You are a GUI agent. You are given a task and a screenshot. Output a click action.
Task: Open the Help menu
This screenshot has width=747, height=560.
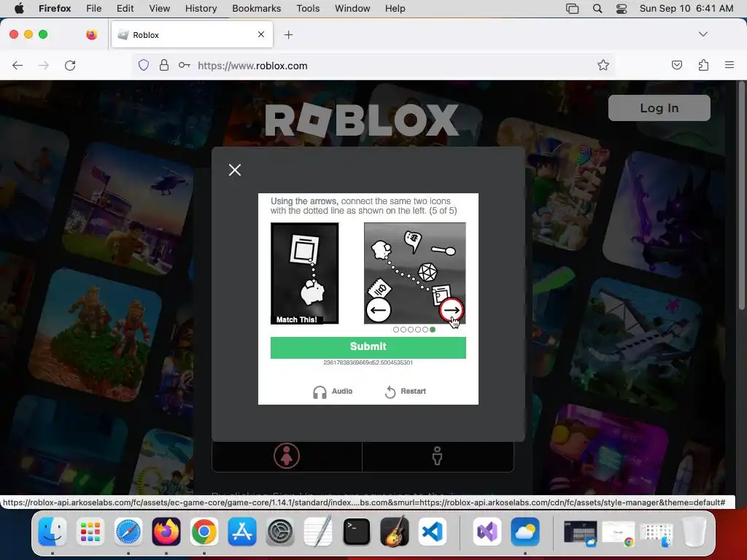pyautogui.click(x=395, y=9)
